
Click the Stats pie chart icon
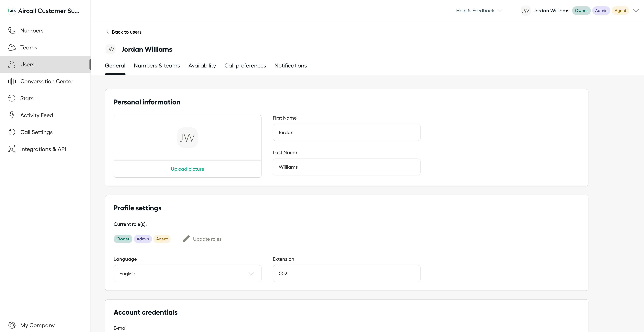coord(12,98)
